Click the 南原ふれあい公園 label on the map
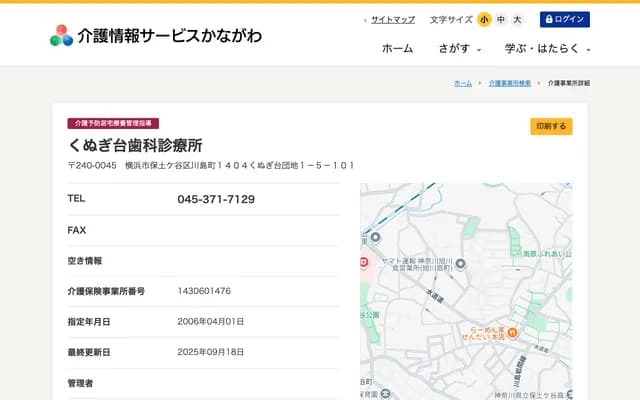The width and height of the screenshot is (640, 400). [x=547, y=254]
